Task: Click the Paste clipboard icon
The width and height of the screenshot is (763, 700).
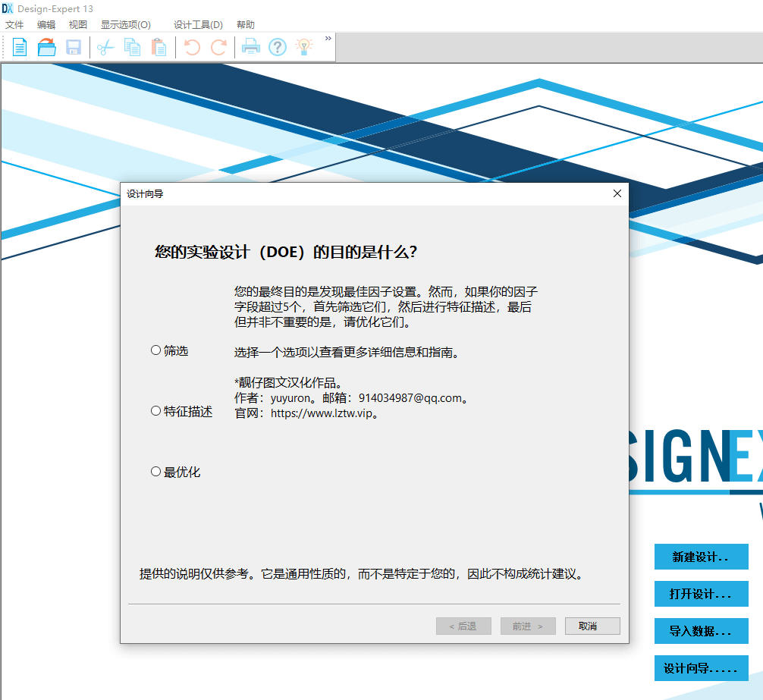Action: (x=159, y=47)
